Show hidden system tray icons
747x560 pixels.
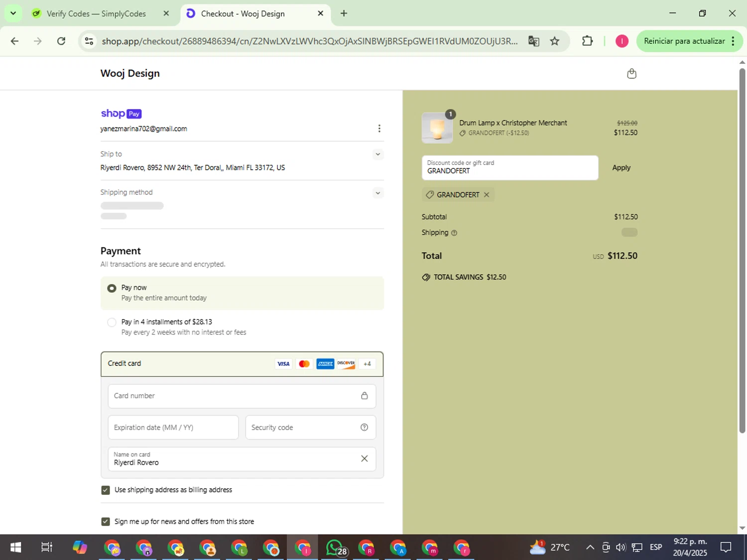[590, 548]
